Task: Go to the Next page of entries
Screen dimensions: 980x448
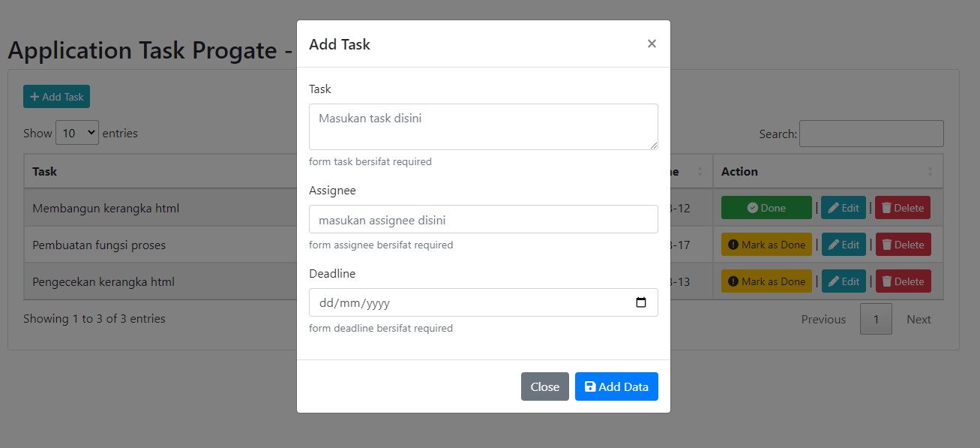Action: [x=919, y=319]
